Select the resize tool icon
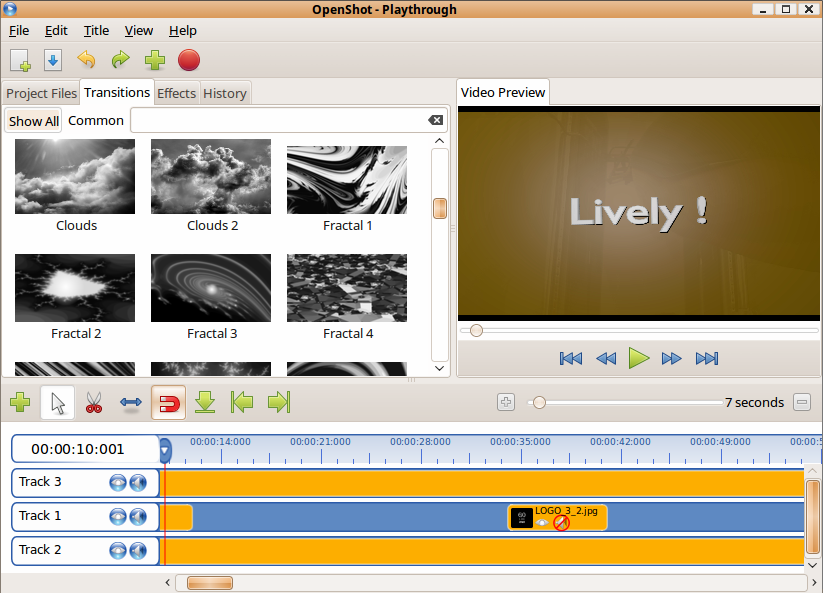This screenshot has height=593, width=823. 131,403
